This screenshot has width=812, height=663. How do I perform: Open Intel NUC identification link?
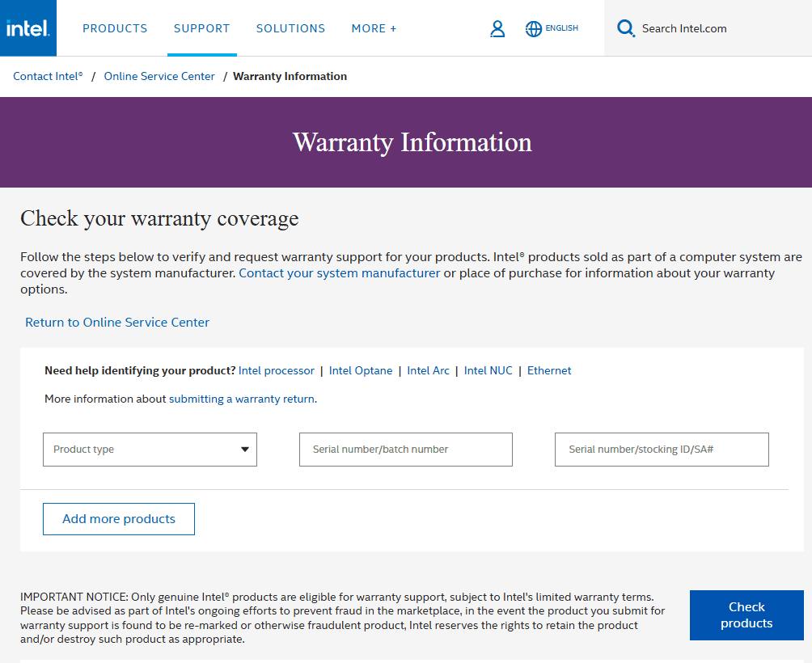(x=488, y=370)
